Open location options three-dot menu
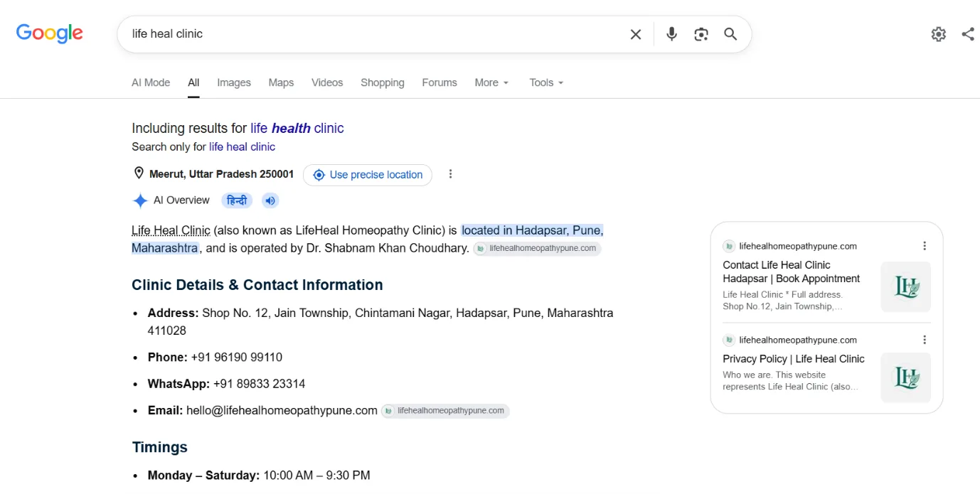 (450, 174)
